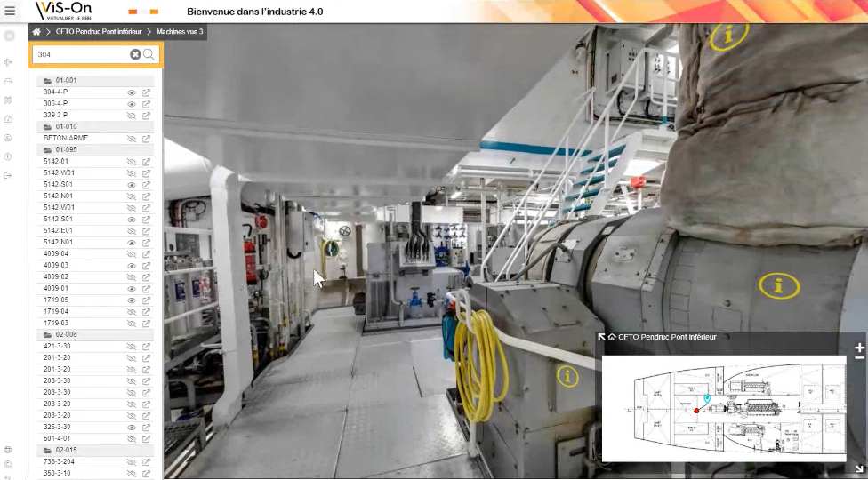The height and width of the screenshot is (480, 868).
Task: Click the home icon in the breadcrumb
Action: 36,32
